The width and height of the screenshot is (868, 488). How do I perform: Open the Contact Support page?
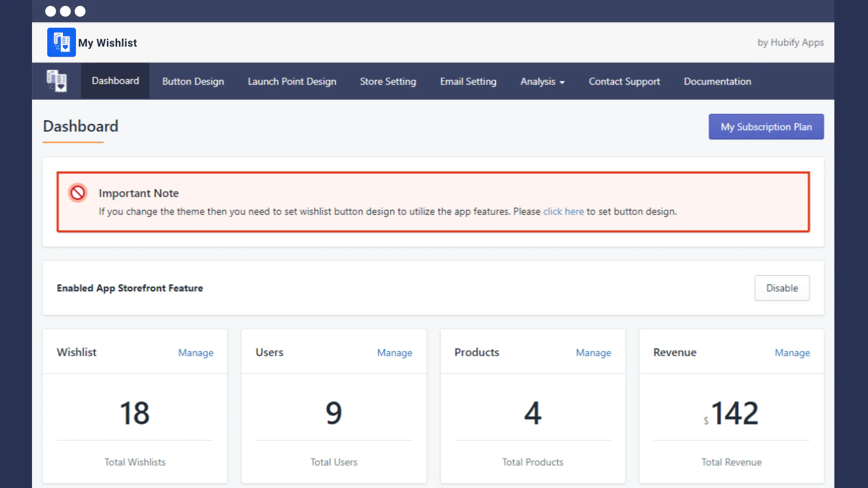pyautogui.click(x=624, y=81)
